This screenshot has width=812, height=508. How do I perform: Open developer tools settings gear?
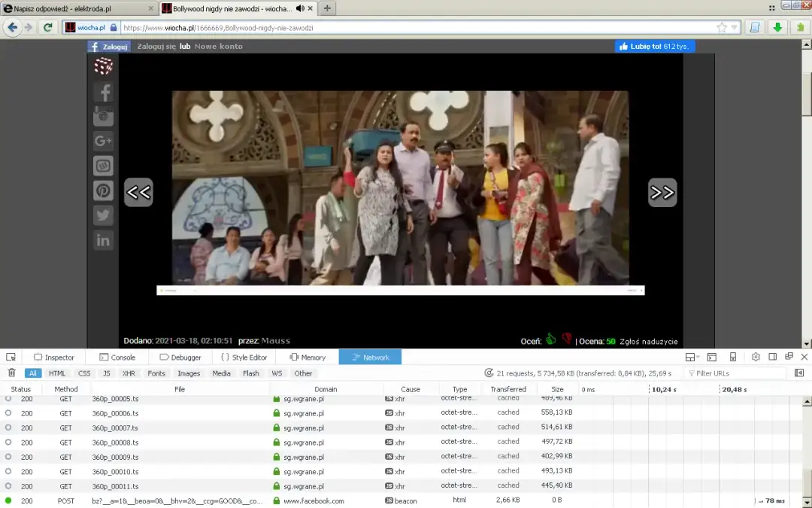coord(756,357)
